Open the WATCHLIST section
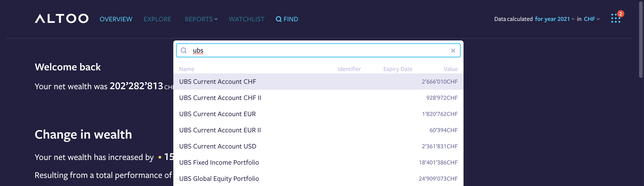 click(x=247, y=19)
